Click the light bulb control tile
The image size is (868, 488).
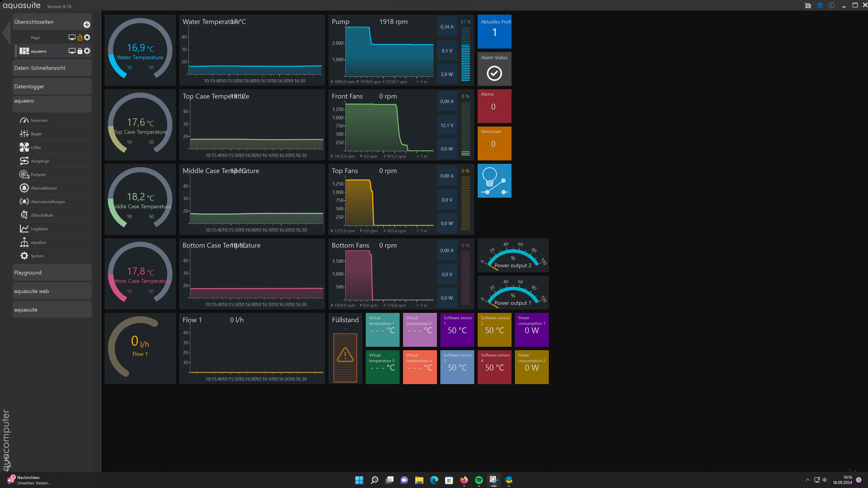coord(494,181)
